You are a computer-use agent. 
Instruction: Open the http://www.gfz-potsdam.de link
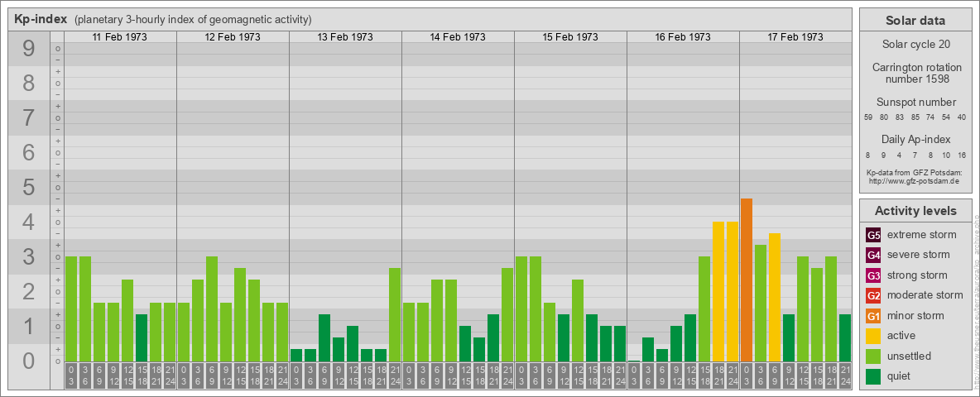tap(915, 180)
